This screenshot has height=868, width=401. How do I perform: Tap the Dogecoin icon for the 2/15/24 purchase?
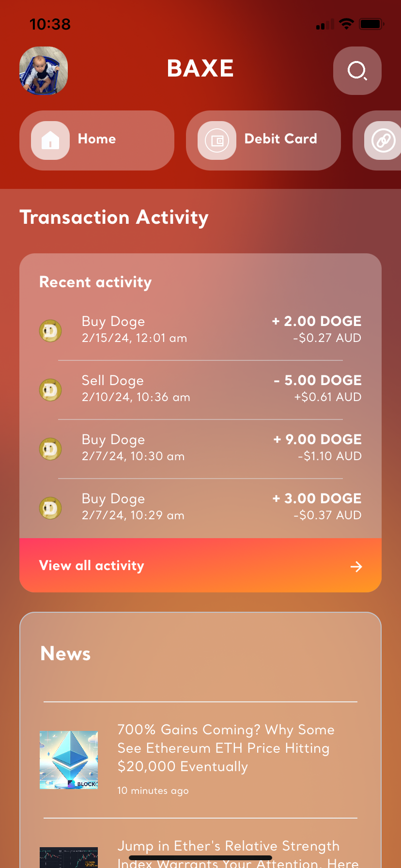pyautogui.click(x=50, y=331)
